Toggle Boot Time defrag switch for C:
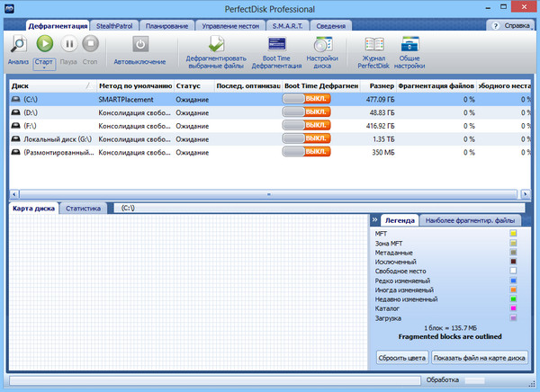This screenshot has width=540, height=392. pyautogui.click(x=306, y=98)
